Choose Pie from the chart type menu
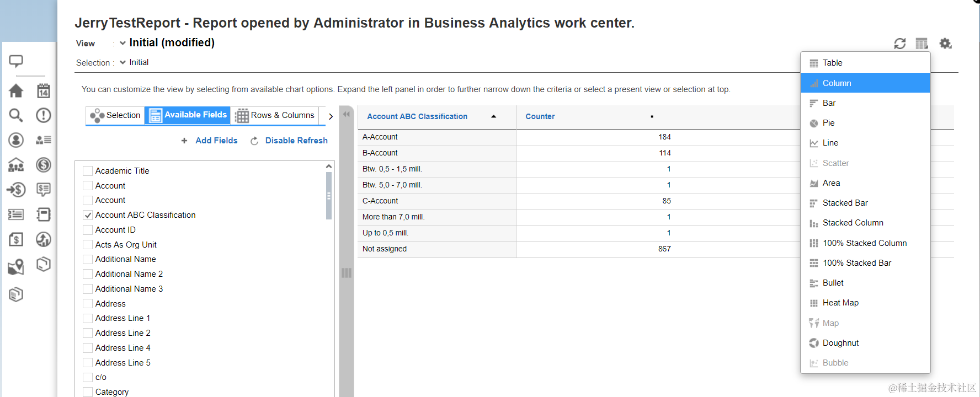This screenshot has height=397, width=980. click(x=828, y=123)
